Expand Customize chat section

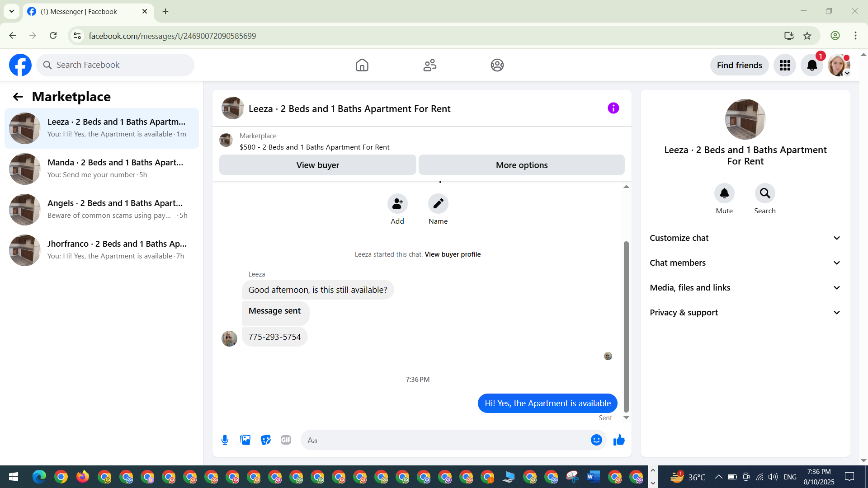(745, 238)
